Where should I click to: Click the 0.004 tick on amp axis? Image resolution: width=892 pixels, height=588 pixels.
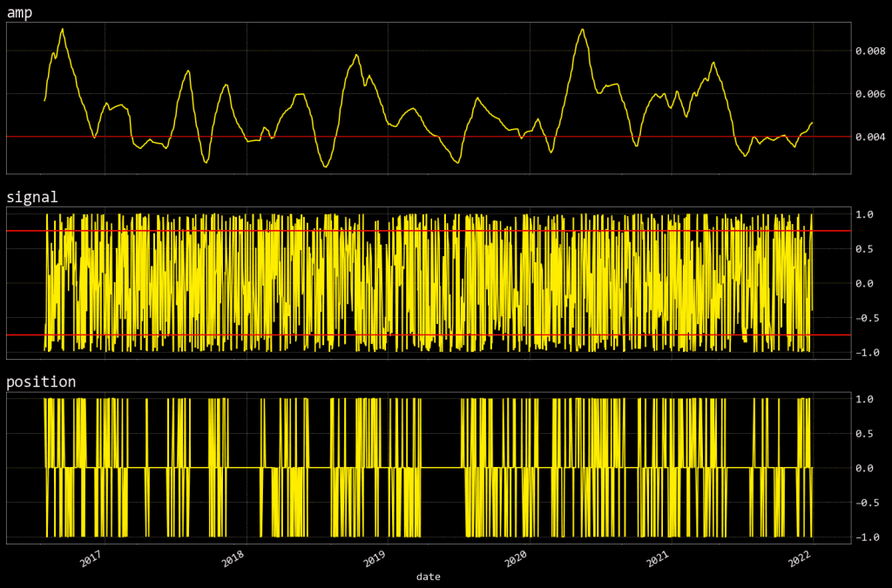coord(870,137)
